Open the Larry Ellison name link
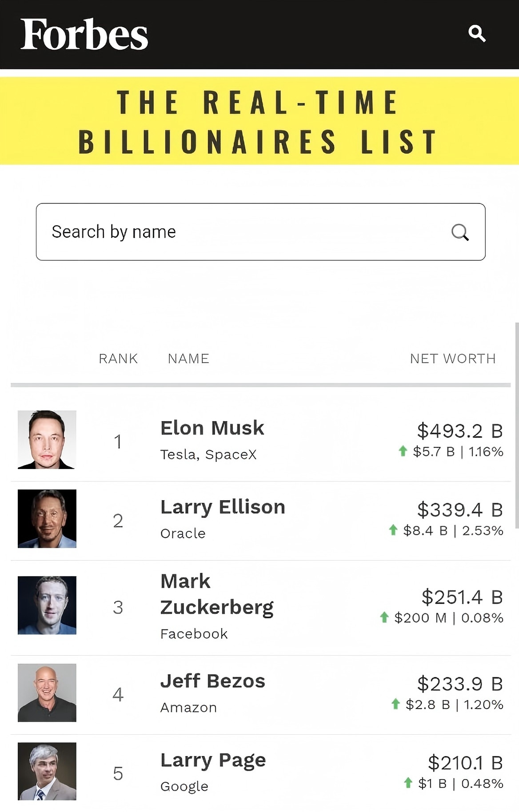Viewport: 519px width, 812px height. (223, 507)
